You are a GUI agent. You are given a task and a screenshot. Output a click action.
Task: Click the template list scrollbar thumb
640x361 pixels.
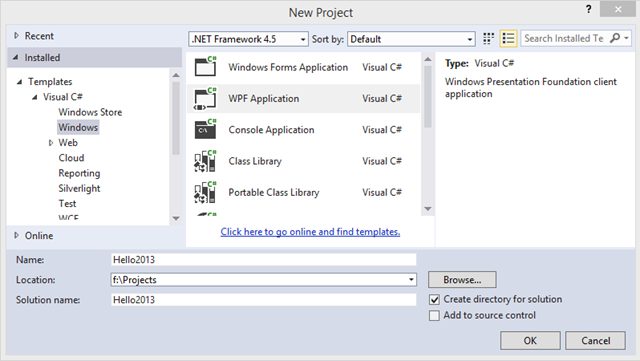coord(428,97)
